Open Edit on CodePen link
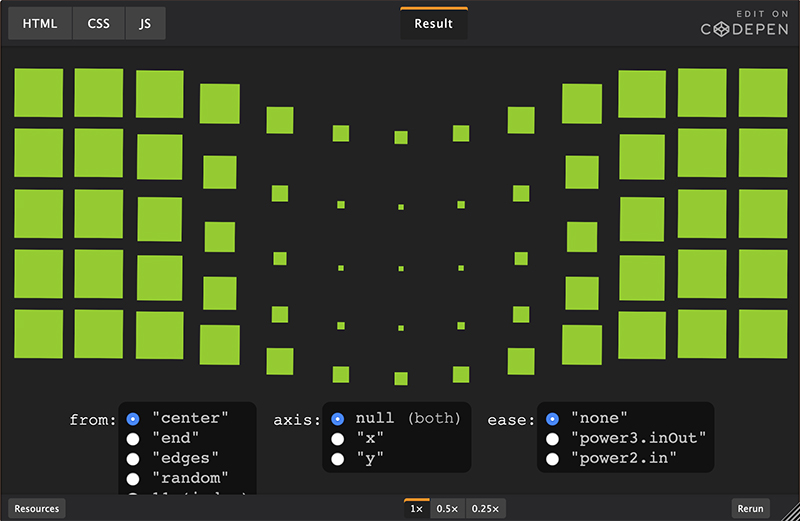This screenshot has height=521, width=800. pyautogui.click(x=744, y=24)
